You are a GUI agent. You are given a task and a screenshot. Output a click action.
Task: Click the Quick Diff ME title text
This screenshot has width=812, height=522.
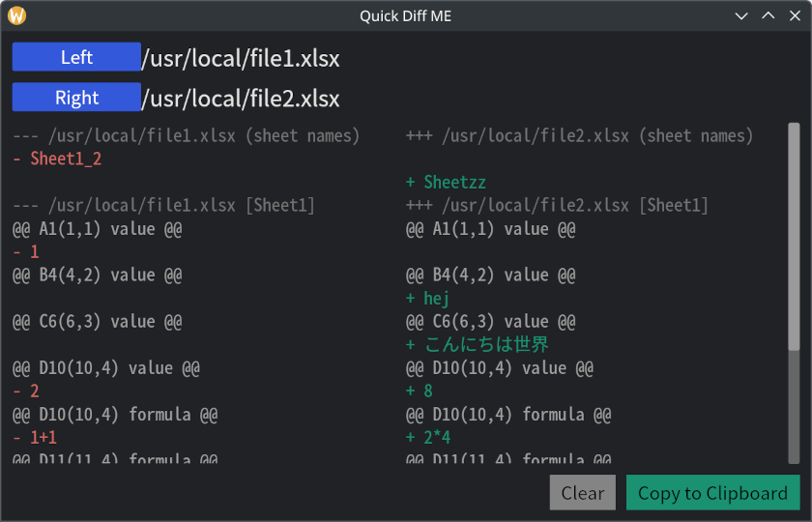[x=405, y=15]
